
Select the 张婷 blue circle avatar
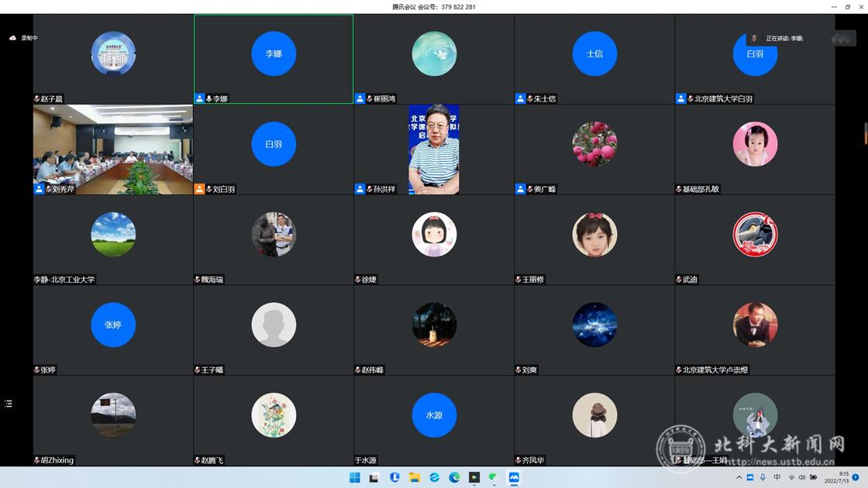click(x=113, y=325)
